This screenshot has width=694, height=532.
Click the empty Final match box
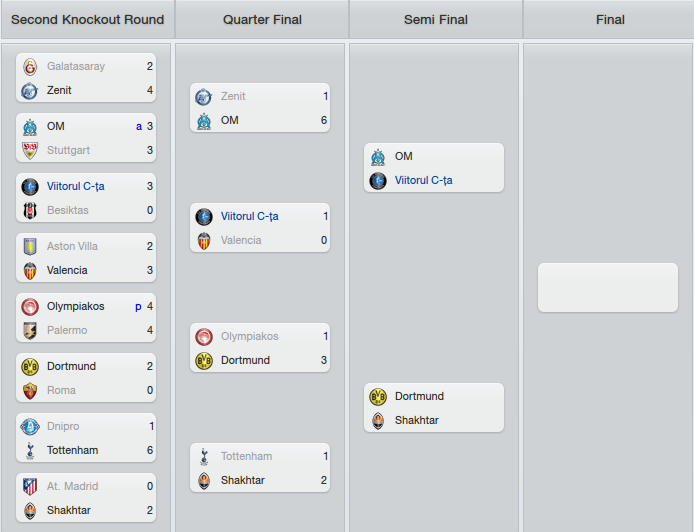pos(608,288)
